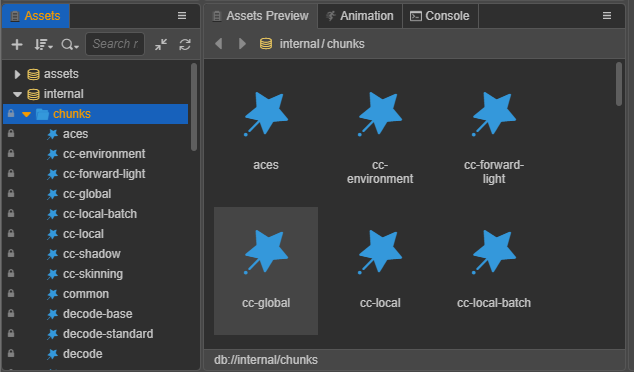Select cc-skinning in the asset tree

(x=93, y=274)
